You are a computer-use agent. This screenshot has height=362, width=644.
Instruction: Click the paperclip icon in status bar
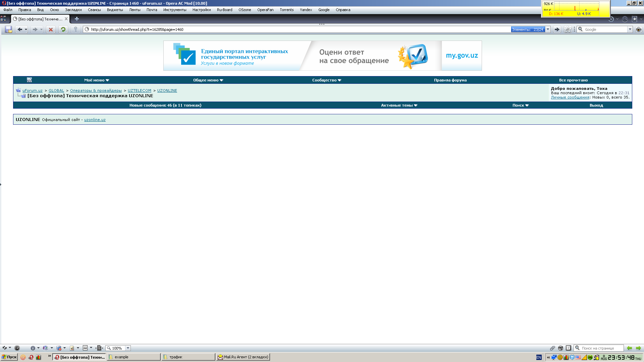click(552, 348)
